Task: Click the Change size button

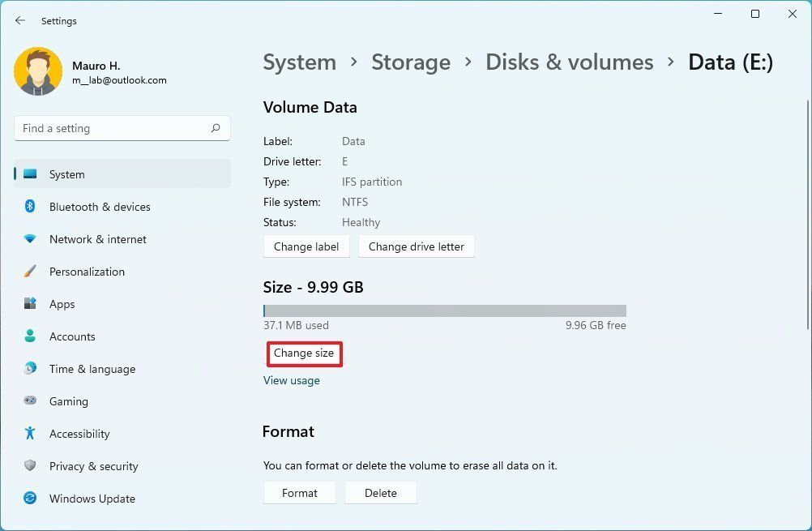Action: [x=304, y=353]
